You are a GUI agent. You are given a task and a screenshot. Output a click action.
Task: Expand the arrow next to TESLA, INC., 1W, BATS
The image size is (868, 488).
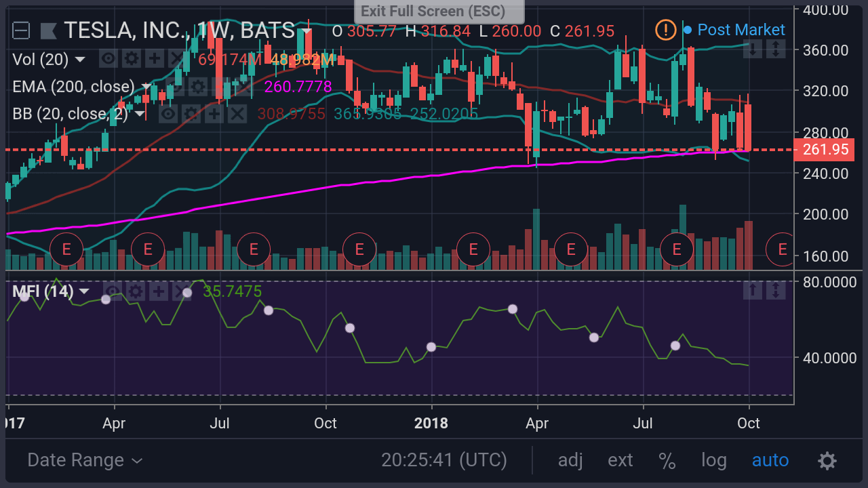point(307,31)
